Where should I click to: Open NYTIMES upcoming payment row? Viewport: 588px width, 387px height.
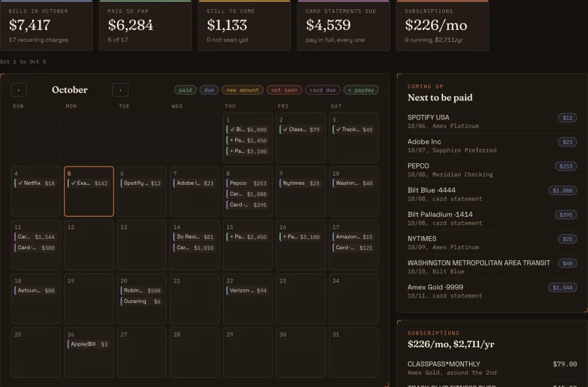point(492,243)
